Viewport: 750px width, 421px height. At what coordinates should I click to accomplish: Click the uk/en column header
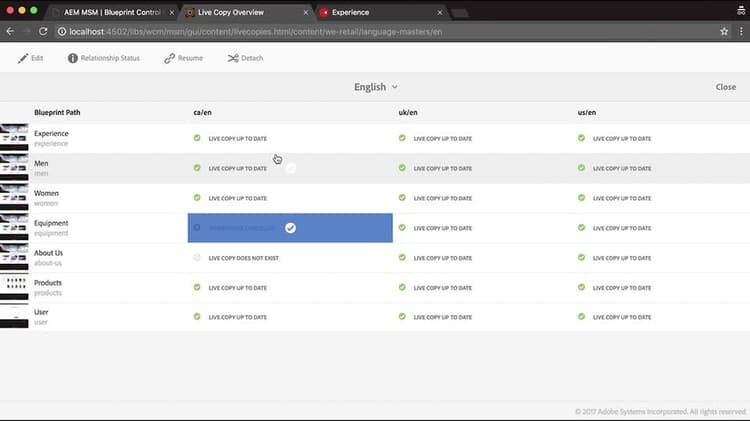click(408, 112)
